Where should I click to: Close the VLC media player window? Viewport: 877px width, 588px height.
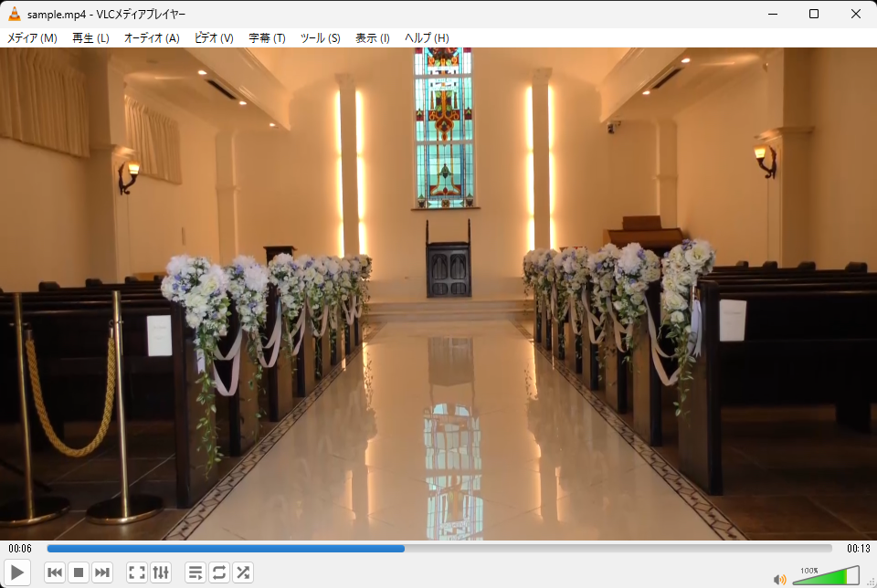coord(856,14)
